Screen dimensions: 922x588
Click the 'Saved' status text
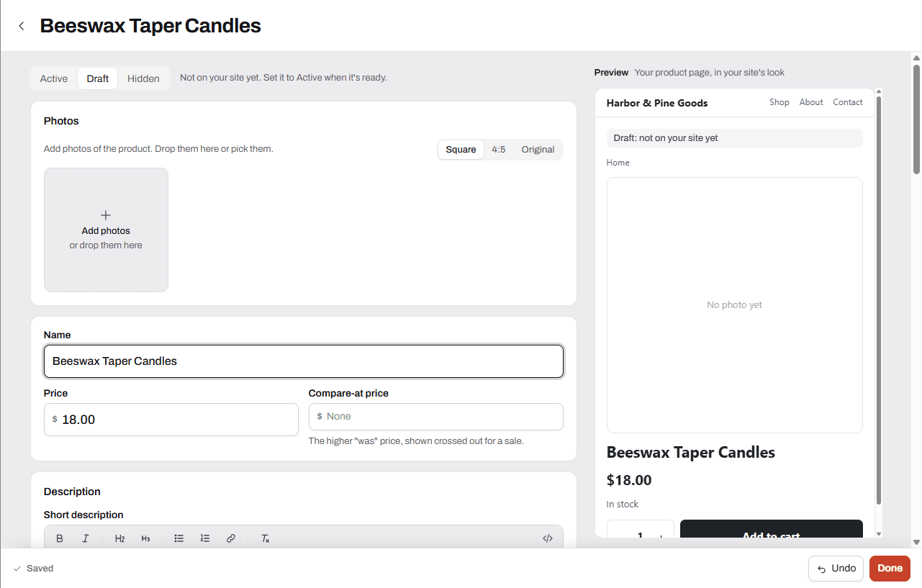click(40, 569)
